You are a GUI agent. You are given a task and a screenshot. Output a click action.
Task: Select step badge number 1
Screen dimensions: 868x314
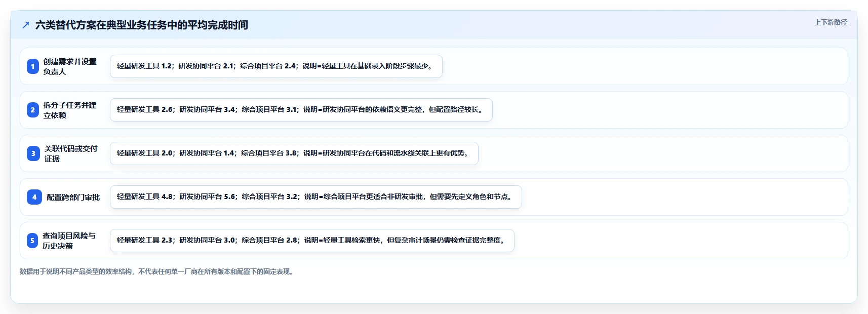pos(33,66)
